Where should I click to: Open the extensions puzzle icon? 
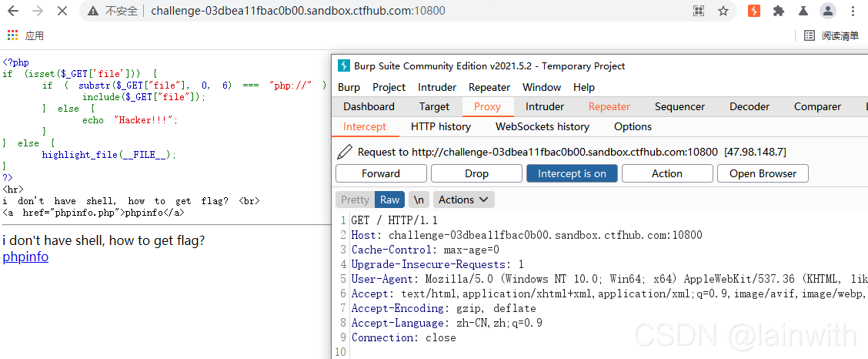pos(779,11)
